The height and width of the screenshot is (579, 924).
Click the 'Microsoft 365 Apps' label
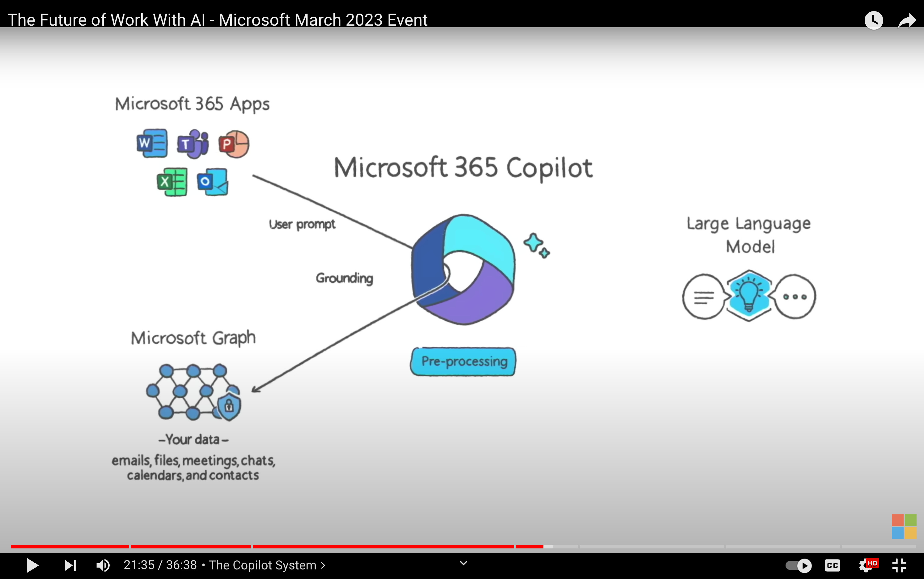pos(192,104)
